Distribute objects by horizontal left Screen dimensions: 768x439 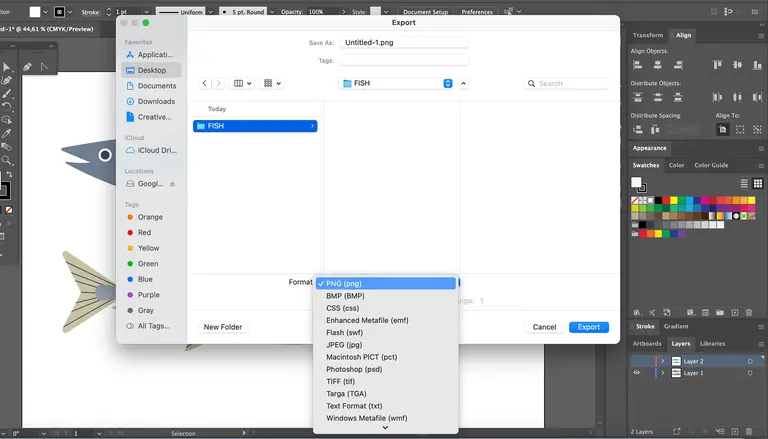(x=718, y=97)
